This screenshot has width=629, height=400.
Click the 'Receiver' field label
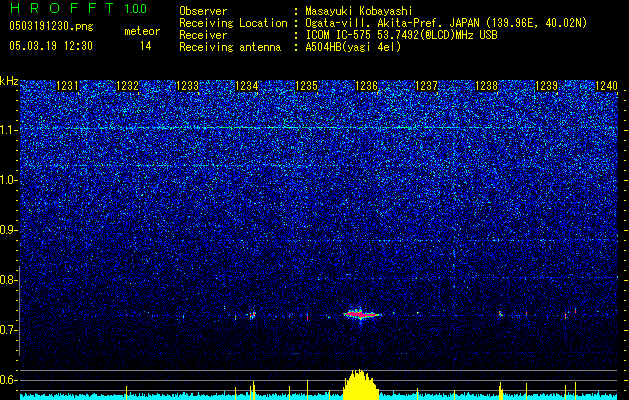pyautogui.click(x=203, y=35)
